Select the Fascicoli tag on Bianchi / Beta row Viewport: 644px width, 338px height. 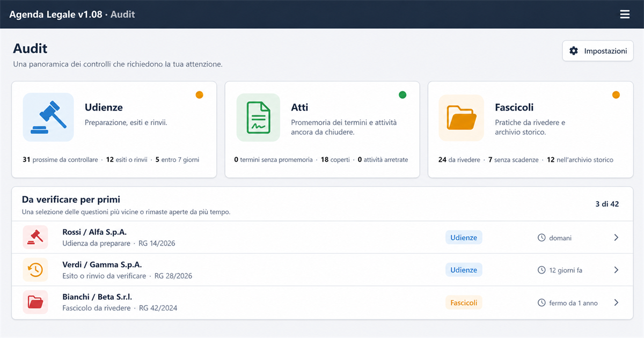point(464,303)
